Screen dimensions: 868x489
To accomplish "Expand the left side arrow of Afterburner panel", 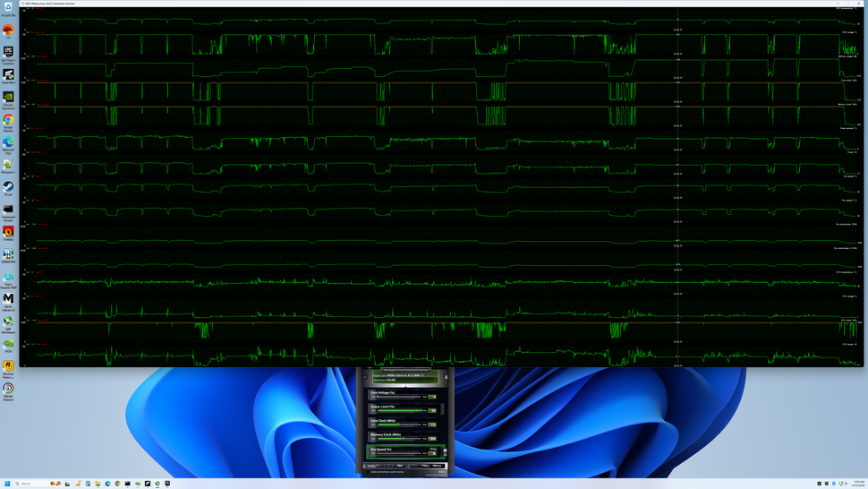I will pyautogui.click(x=365, y=377).
